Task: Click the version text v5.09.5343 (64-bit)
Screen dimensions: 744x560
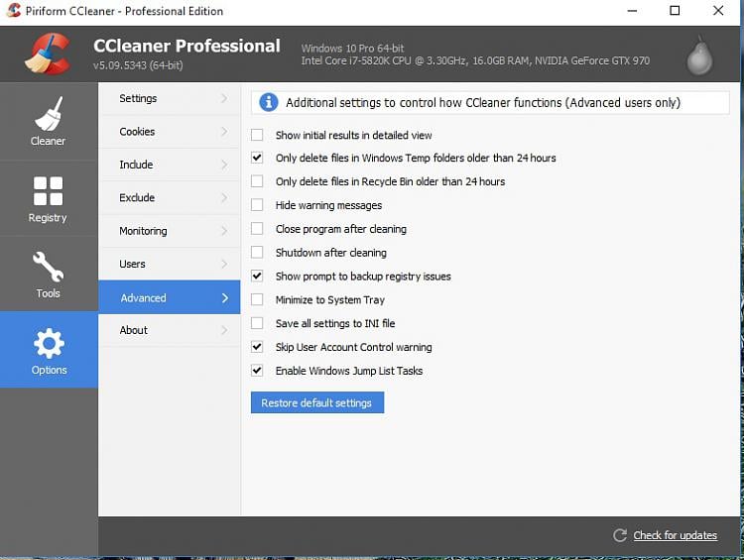Action: point(138,65)
